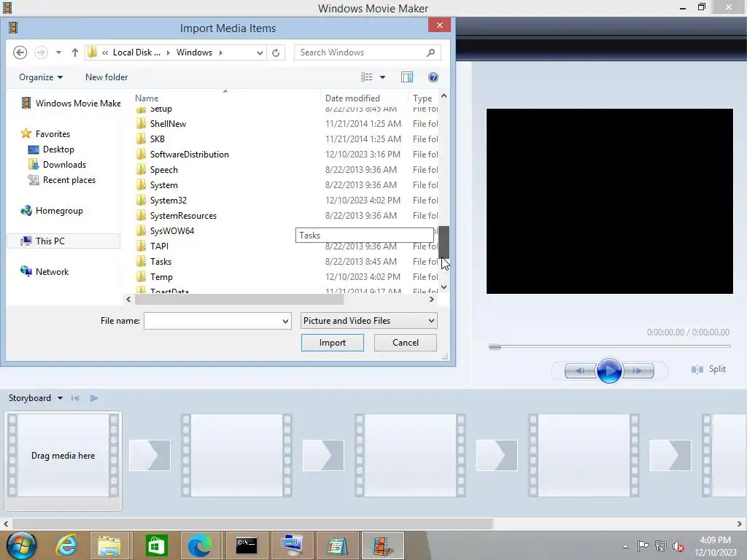747x560 pixels.
Task: Open recent locations dropdown arrow
Action: pyautogui.click(x=58, y=52)
